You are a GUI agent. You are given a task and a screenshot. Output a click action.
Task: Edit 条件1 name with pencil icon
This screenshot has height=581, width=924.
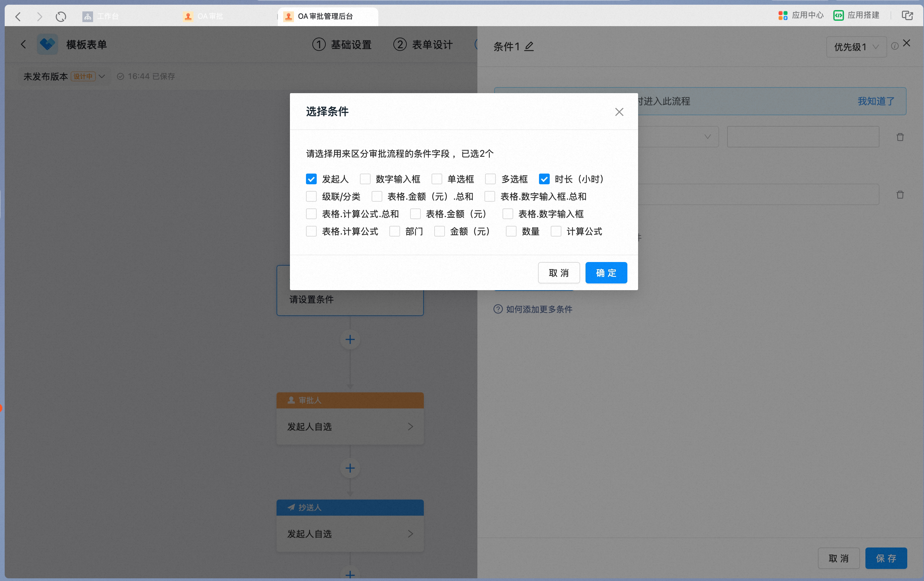(529, 47)
